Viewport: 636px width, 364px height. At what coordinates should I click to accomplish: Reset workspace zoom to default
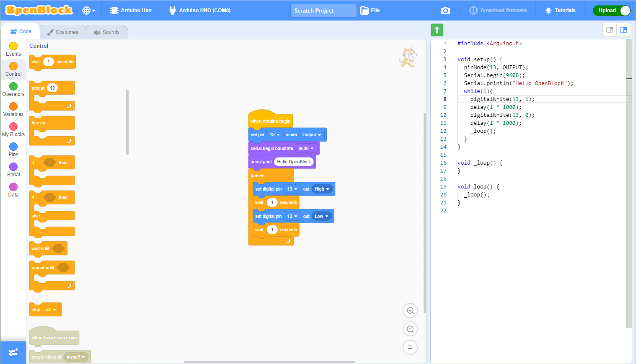click(x=410, y=347)
